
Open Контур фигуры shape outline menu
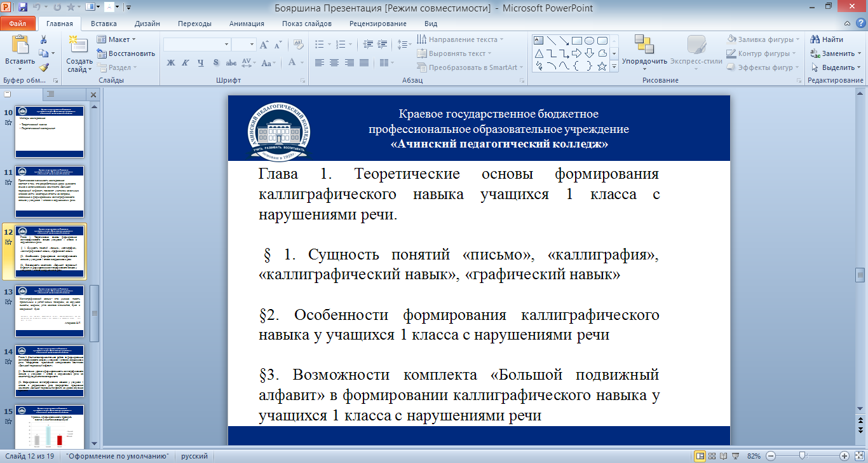coord(763,53)
